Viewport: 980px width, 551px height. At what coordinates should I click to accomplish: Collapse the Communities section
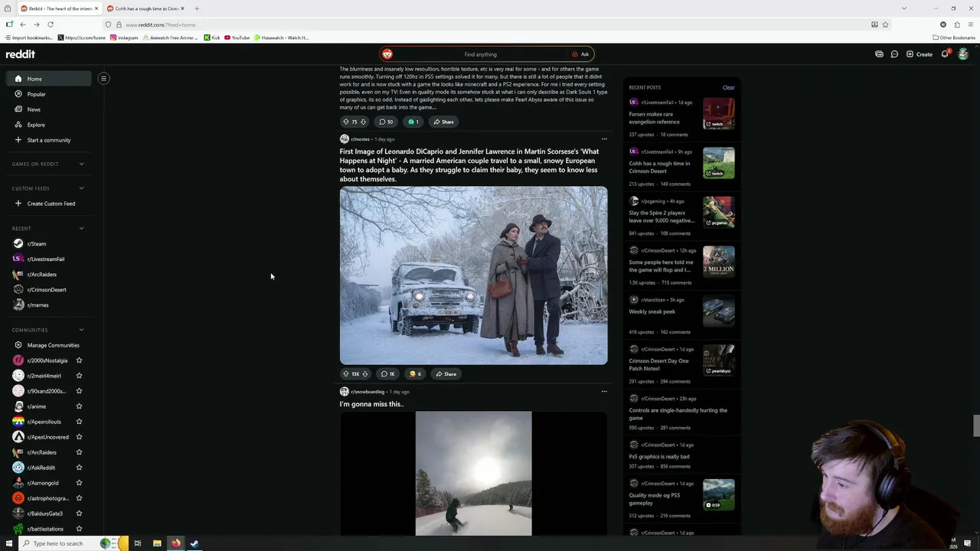(81, 330)
